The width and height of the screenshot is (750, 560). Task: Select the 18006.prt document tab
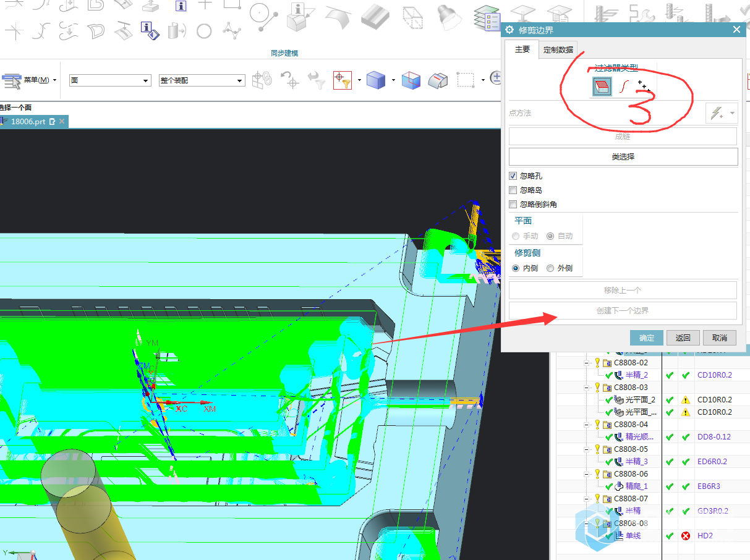34,122
